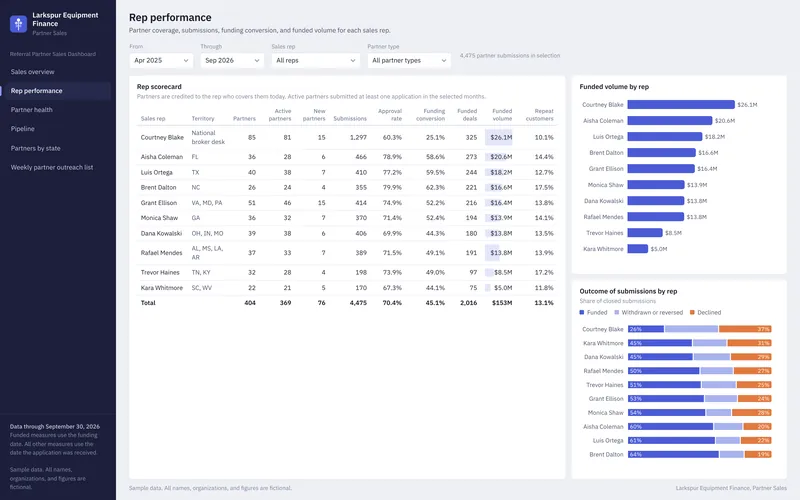Click Aisha Coleman $20.6M bar in volume chart
The height and width of the screenshot is (500, 800).
(670, 120)
